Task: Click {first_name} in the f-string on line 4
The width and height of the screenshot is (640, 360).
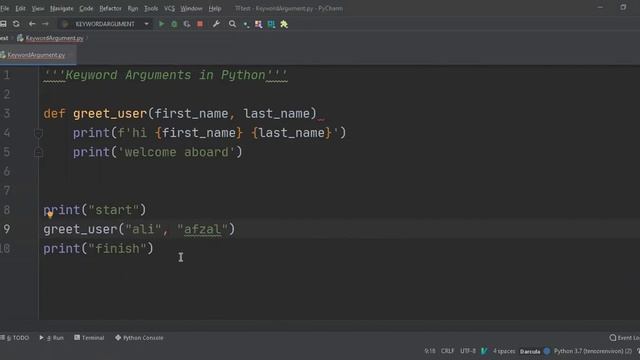Action: (199, 133)
